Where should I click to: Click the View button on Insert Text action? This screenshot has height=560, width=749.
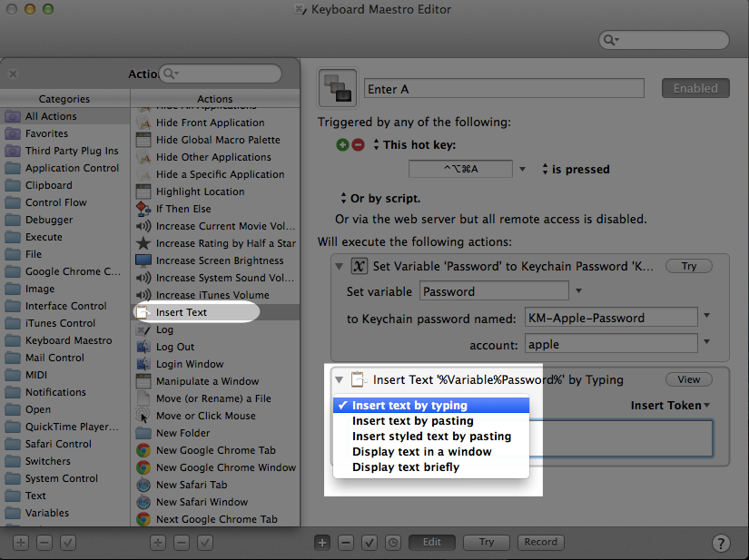click(x=689, y=379)
